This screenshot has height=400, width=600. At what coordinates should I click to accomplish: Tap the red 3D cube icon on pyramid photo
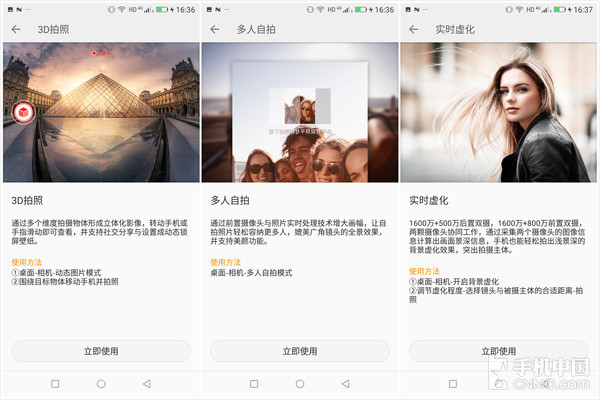point(24,112)
